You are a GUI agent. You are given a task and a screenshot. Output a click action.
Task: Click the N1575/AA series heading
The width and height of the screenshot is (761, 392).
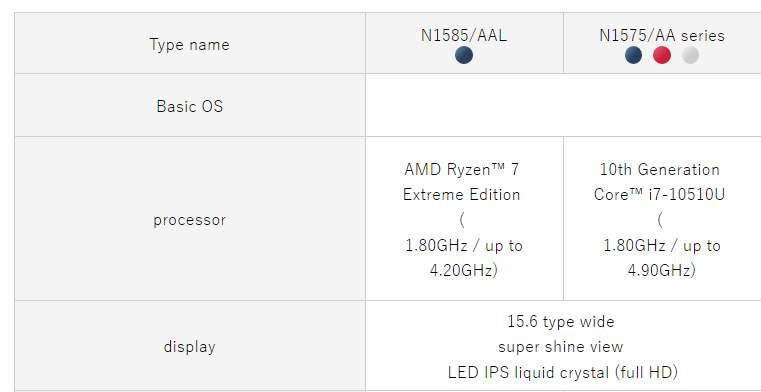coord(662,36)
